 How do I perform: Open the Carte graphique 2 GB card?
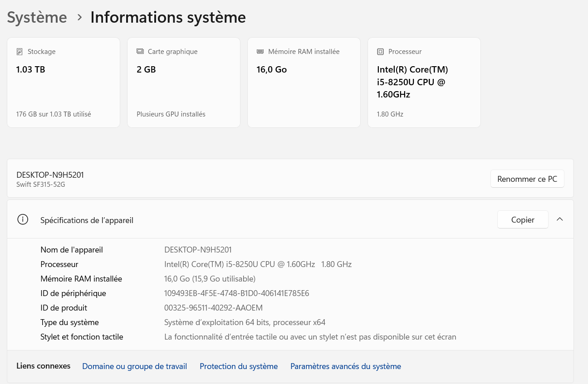pyautogui.click(x=184, y=83)
